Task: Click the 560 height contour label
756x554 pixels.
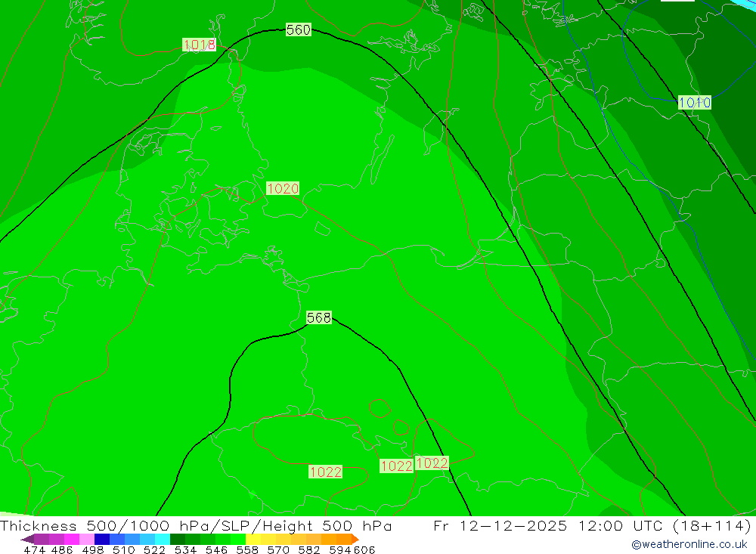Action: [x=299, y=30]
